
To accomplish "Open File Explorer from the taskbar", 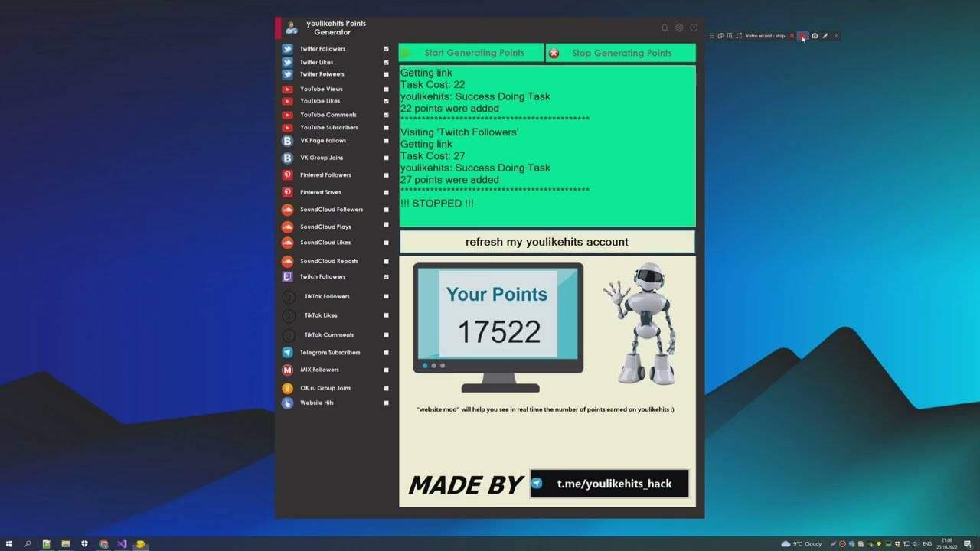I will click(65, 544).
